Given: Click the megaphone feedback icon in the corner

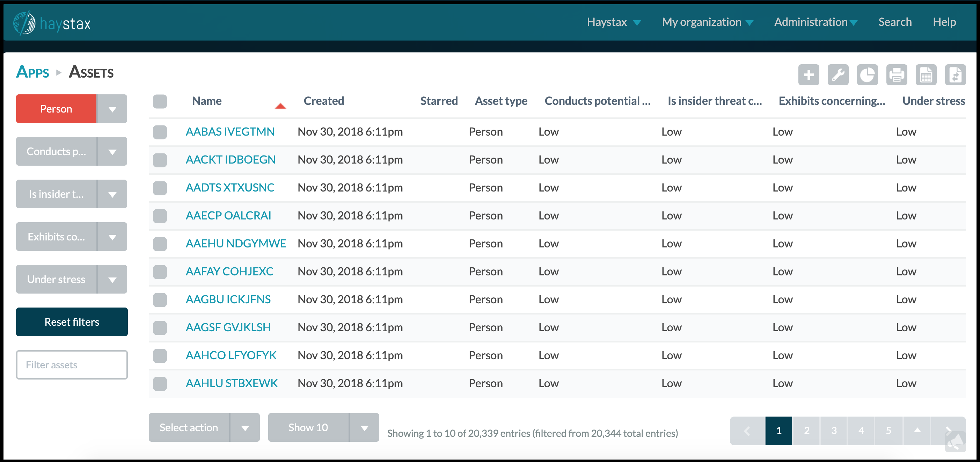Looking at the screenshot, I should tap(955, 441).
